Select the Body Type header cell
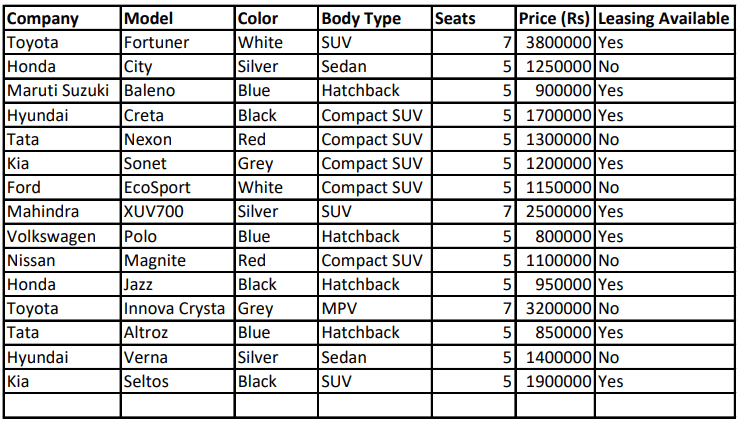This screenshot has width=739, height=422. (x=361, y=19)
